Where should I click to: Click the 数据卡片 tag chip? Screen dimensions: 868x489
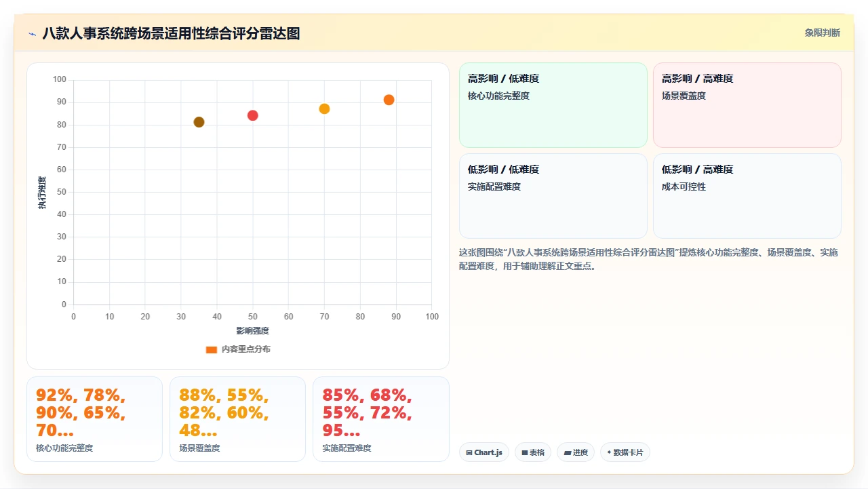(x=625, y=452)
